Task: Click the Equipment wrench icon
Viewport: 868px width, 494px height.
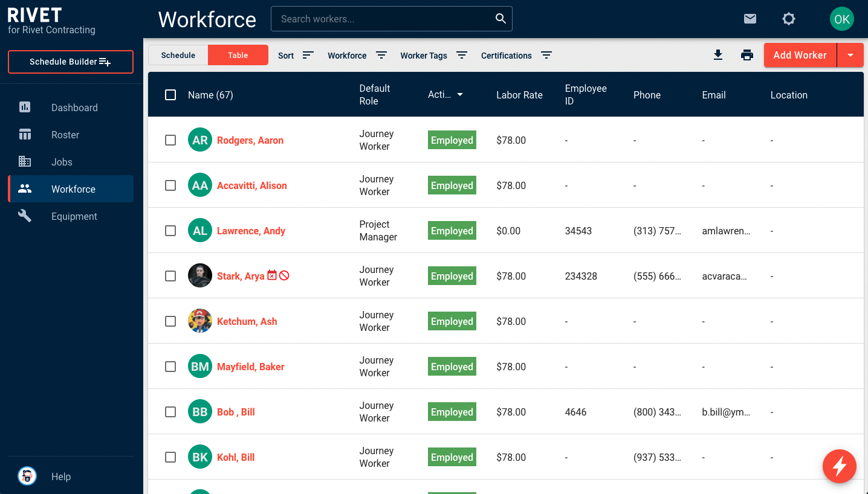Action: (x=25, y=216)
